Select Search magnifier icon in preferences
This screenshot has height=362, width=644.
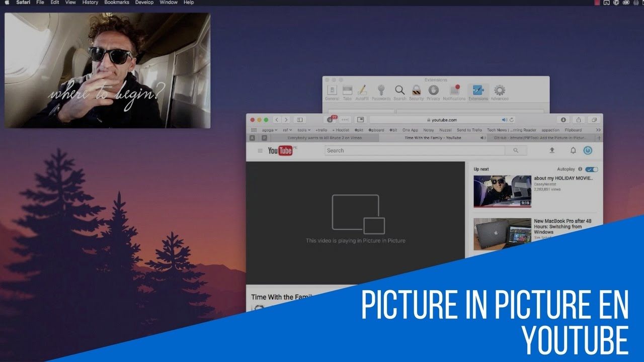[399, 93]
